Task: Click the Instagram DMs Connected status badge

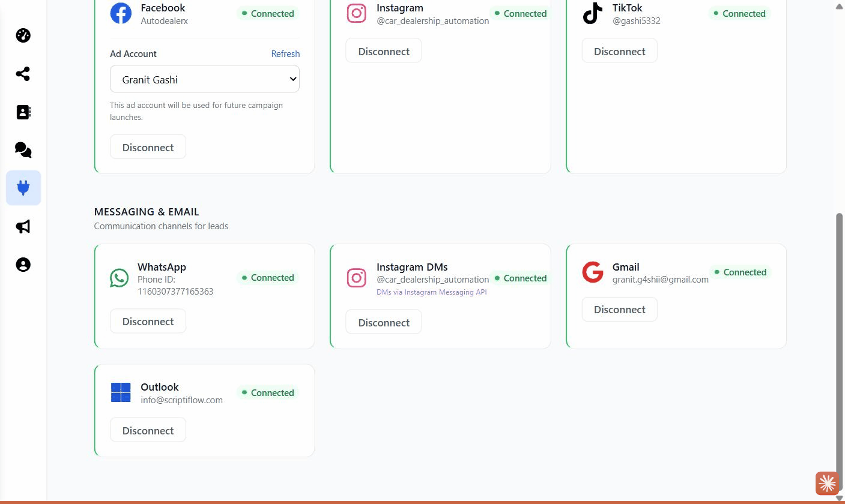Action: 520,278
